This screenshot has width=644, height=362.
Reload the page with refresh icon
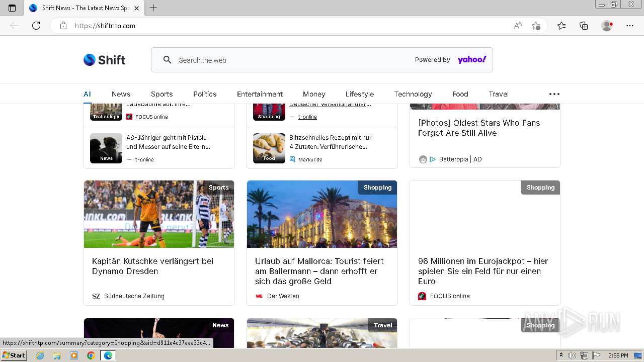36,26
